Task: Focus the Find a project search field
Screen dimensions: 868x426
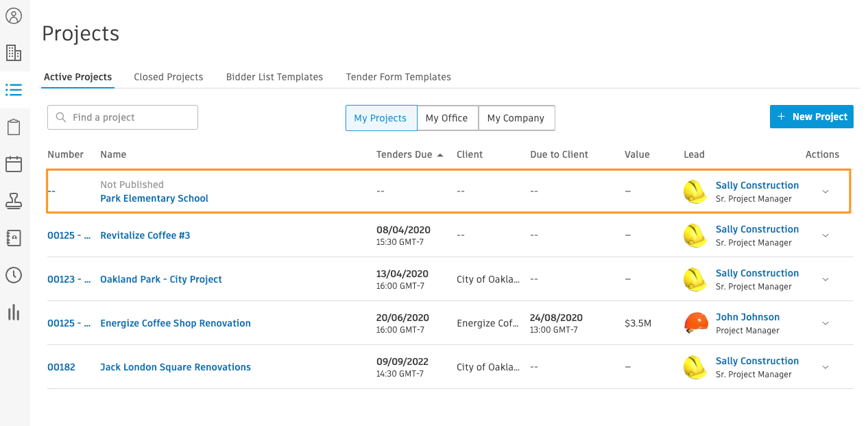Action: pyautogui.click(x=123, y=117)
